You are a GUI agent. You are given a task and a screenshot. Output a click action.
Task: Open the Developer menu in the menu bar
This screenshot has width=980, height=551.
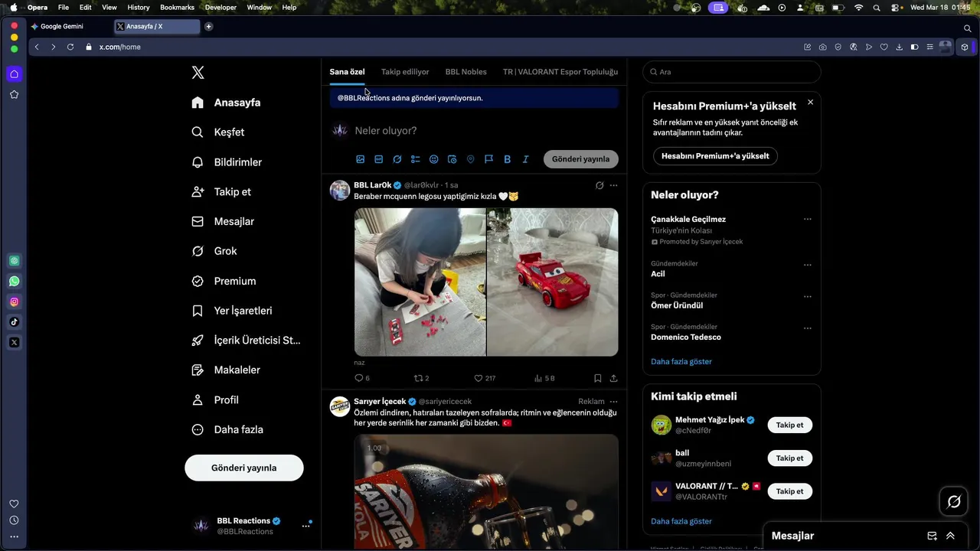(x=220, y=7)
